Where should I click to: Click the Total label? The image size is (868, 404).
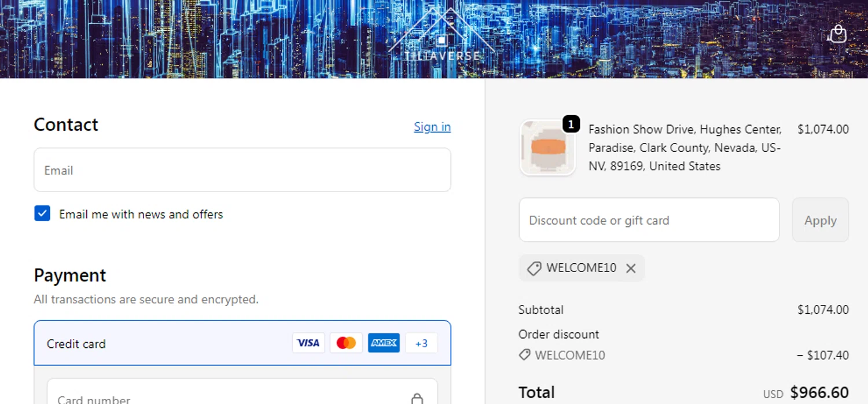point(536,392)
